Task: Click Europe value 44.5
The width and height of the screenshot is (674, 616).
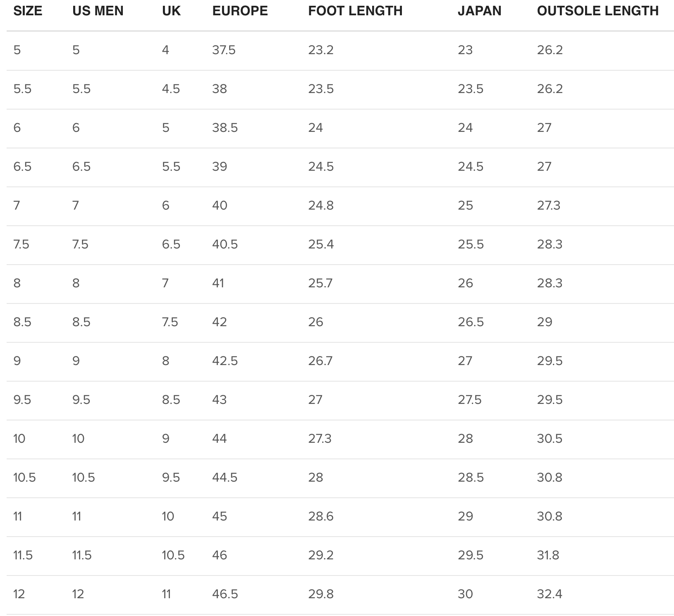Action: [x=225, y=478]
